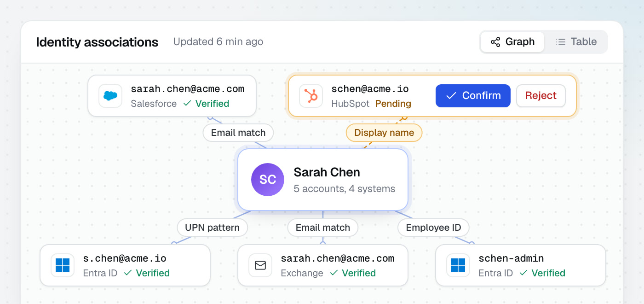Image resolution: width=644 pixels, height=304 pixels.
Task: Switch to the Table view tab
Action: (576, 42)
